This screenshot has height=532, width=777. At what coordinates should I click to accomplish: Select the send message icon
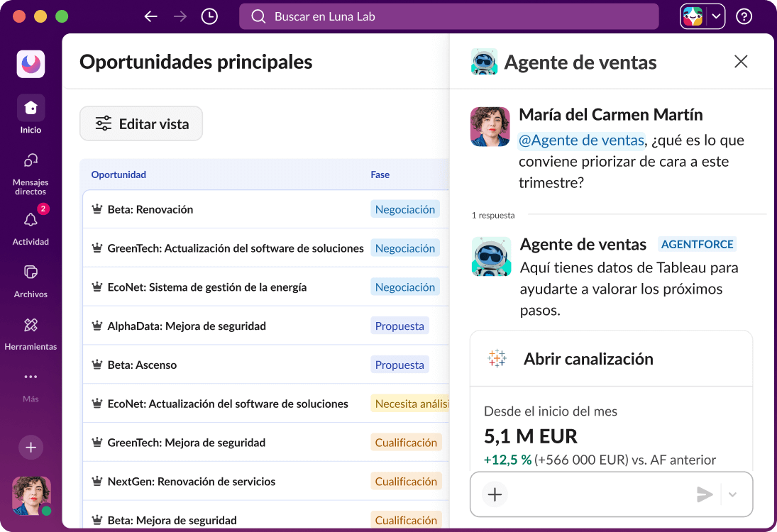point(705,494)
